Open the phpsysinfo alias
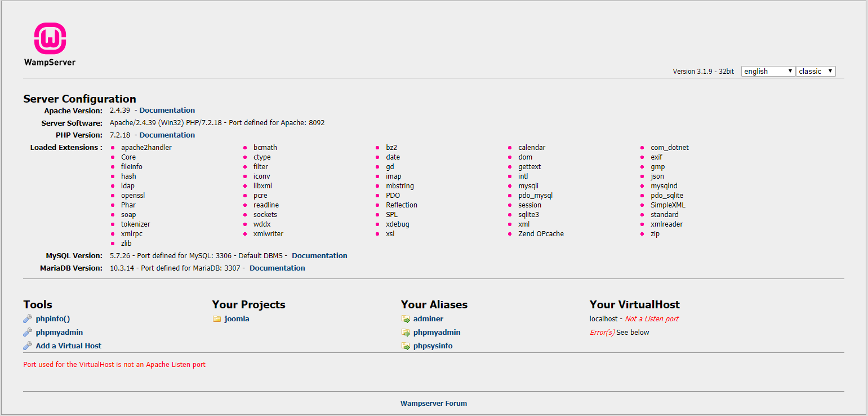Screen dimensions: 868x416 point(433,346)
